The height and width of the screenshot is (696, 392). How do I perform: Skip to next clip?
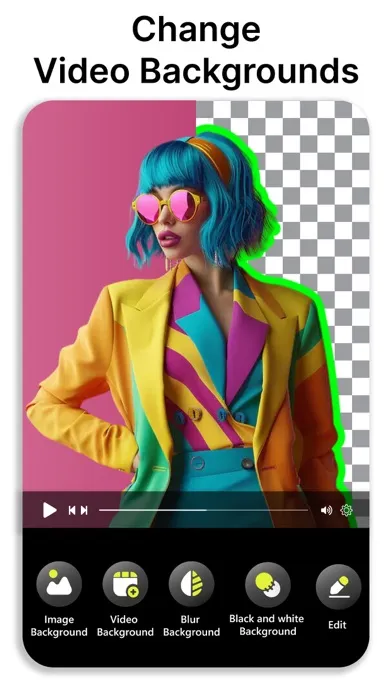coord(84,510)
